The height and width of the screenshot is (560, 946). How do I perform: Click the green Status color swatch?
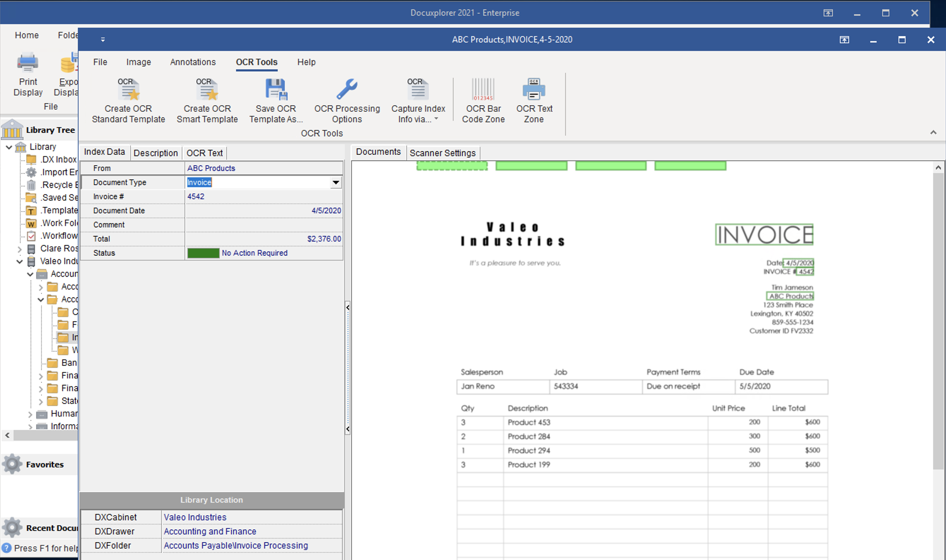(x=203, y=253)
